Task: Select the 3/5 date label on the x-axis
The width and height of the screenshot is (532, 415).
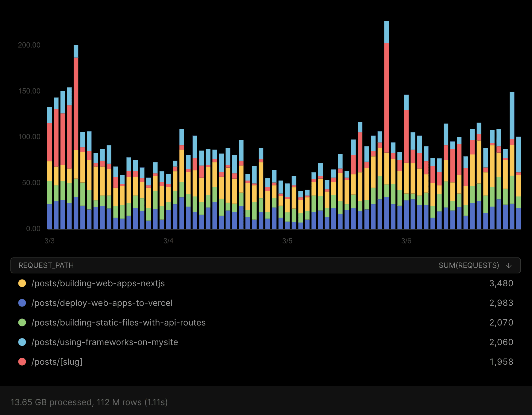Action: tap(287, 241)
